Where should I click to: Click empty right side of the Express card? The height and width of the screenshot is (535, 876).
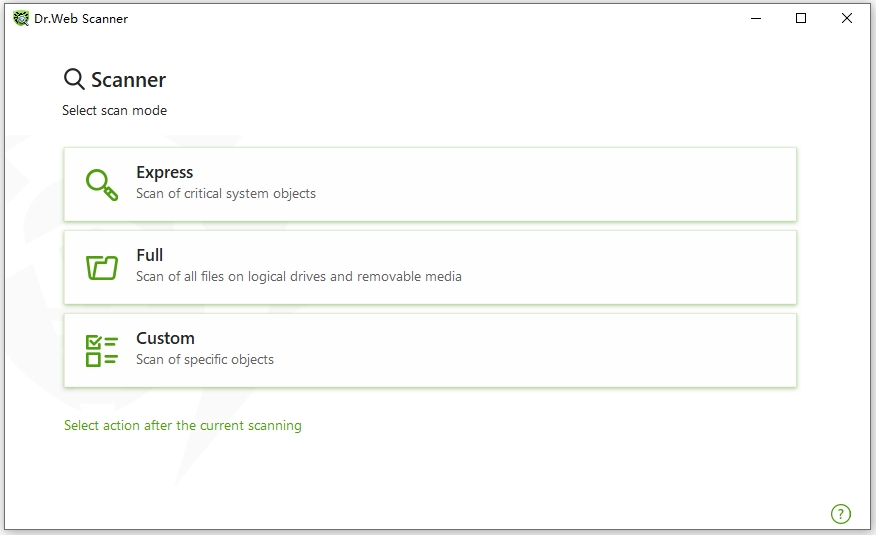650,184
